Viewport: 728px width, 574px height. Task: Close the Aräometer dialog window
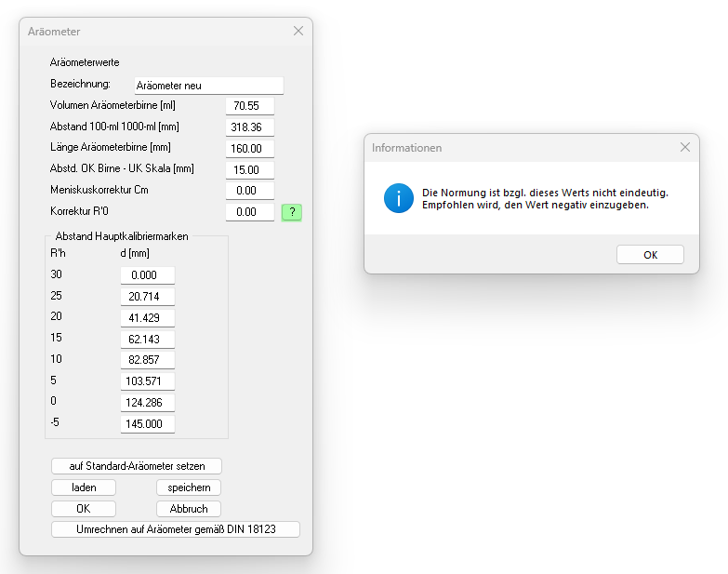tap(298, 31)
